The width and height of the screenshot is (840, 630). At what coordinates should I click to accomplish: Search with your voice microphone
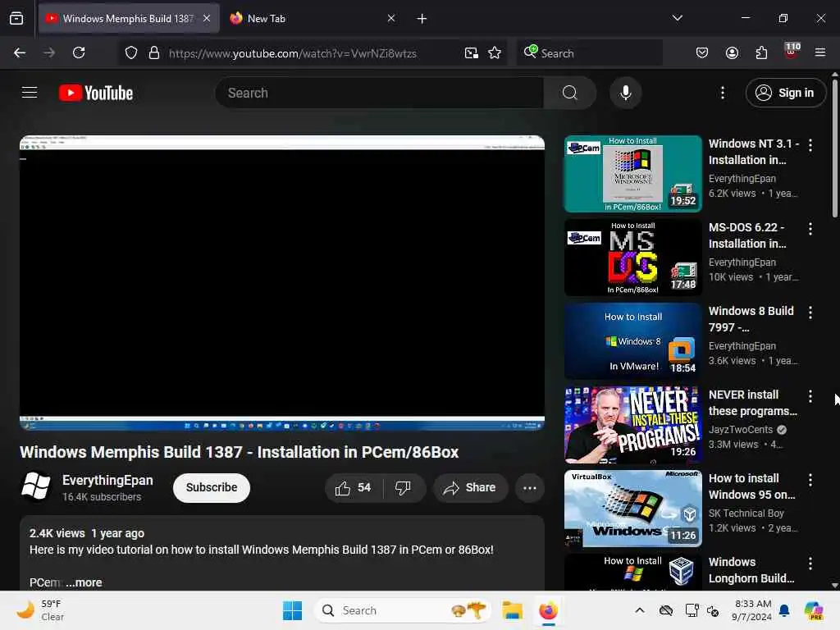click(x=625, y=93)
